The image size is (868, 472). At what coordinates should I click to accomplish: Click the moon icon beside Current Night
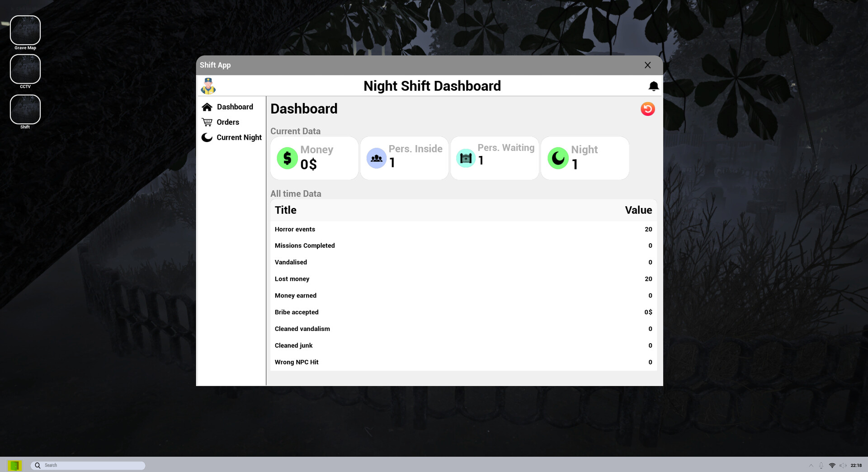click(x=207, y=137)
